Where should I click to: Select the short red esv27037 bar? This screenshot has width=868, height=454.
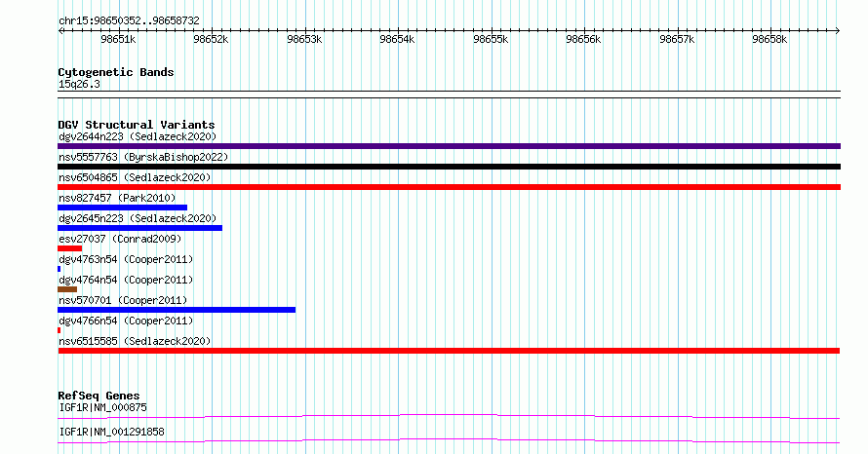pyautogui.click(x=70, y=248)
